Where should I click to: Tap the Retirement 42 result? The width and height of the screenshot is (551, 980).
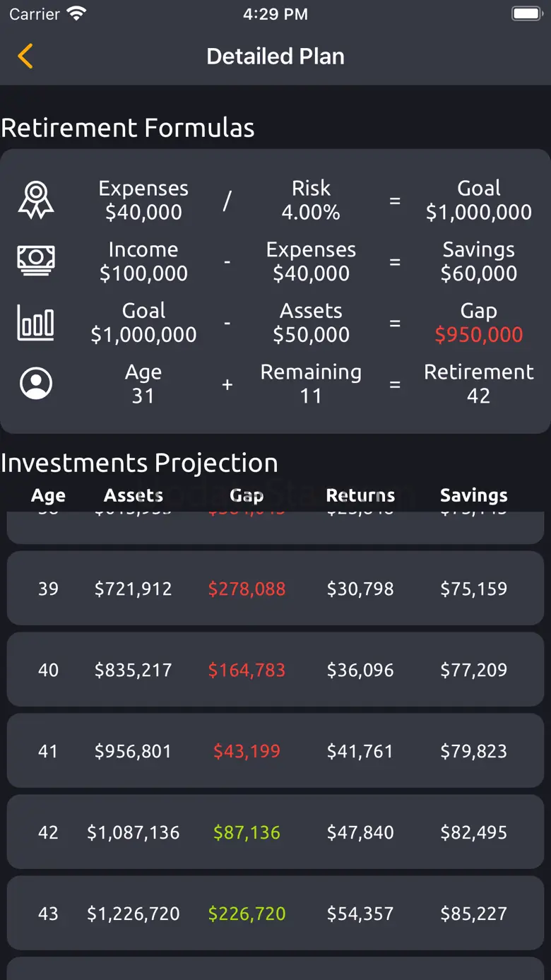(x=479, y=384)
